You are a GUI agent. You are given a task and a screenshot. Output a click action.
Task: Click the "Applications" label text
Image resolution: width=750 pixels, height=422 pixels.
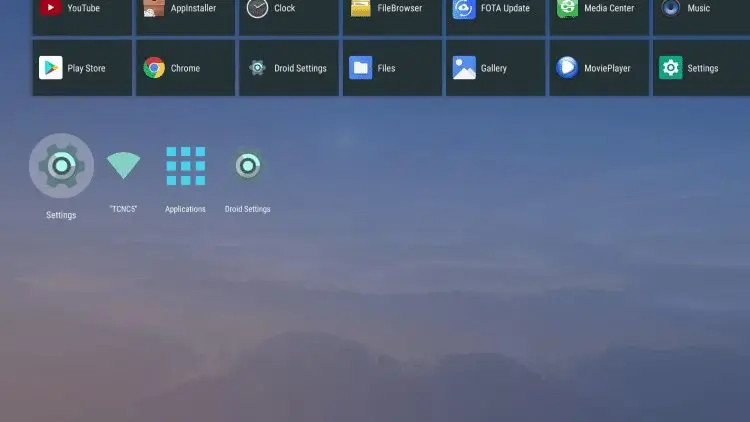tap(185, 209)
